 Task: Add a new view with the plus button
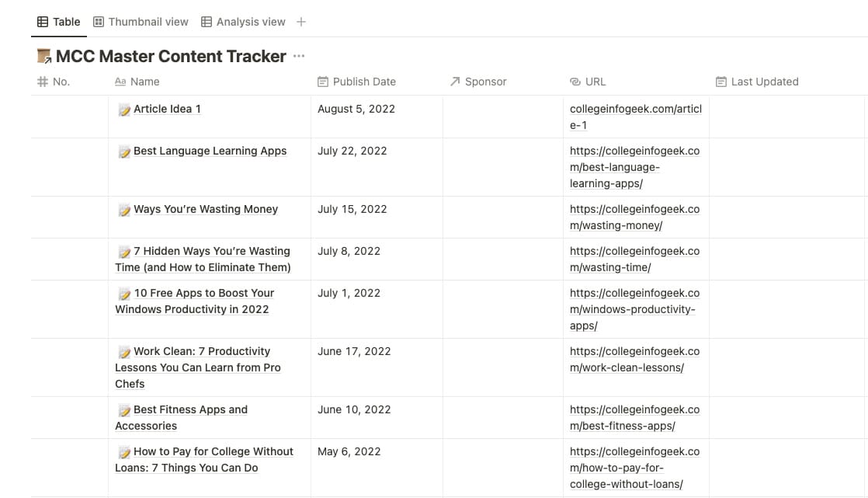[x=301, y=21]
